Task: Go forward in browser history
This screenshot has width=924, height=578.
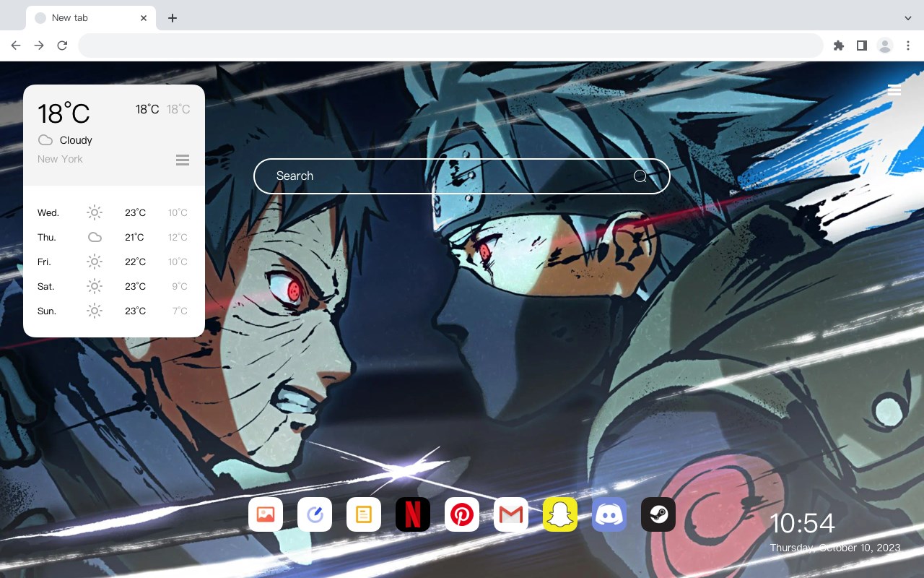Action: click(x=39, y=46)
